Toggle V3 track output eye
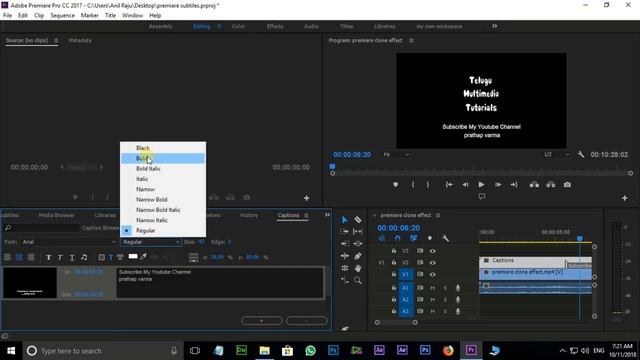Image resolution: width=640 pixels, height=360 pixels. [432, 251]
